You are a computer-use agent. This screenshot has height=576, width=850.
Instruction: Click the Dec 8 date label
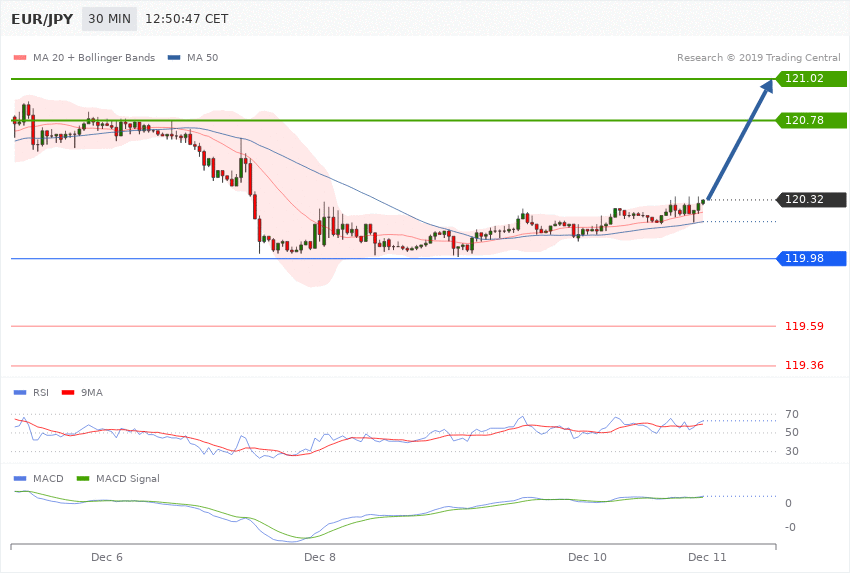coord(320,557)
